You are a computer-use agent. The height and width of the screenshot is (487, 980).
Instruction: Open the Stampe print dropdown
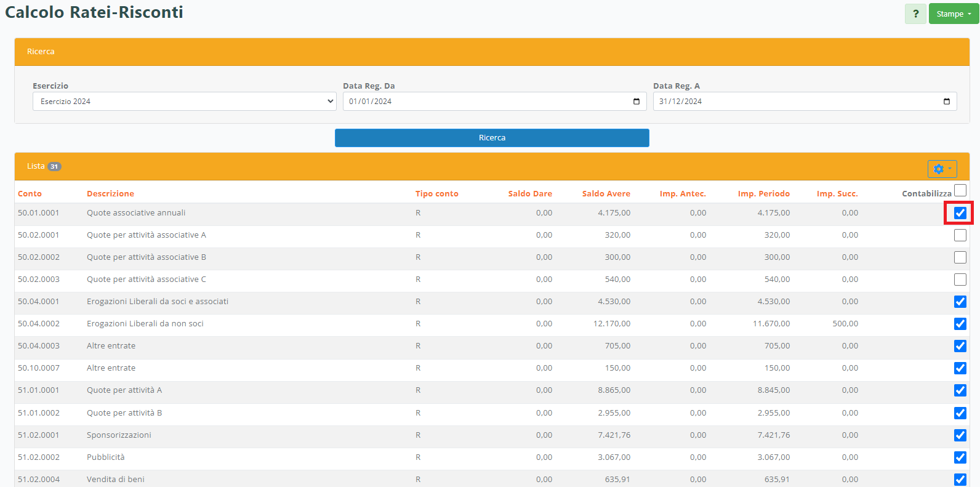(x=953, y=14)
